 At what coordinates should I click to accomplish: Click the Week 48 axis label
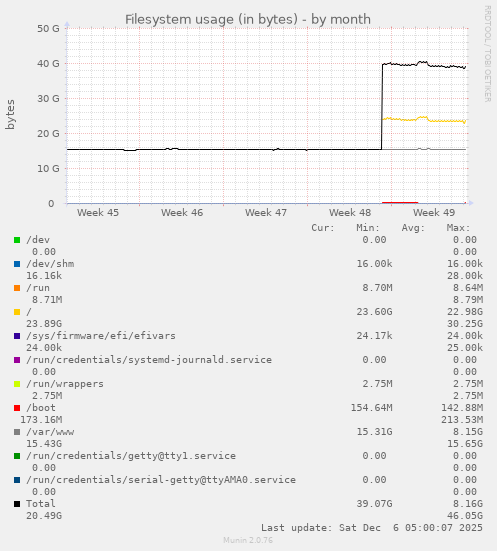click(350, 213)
